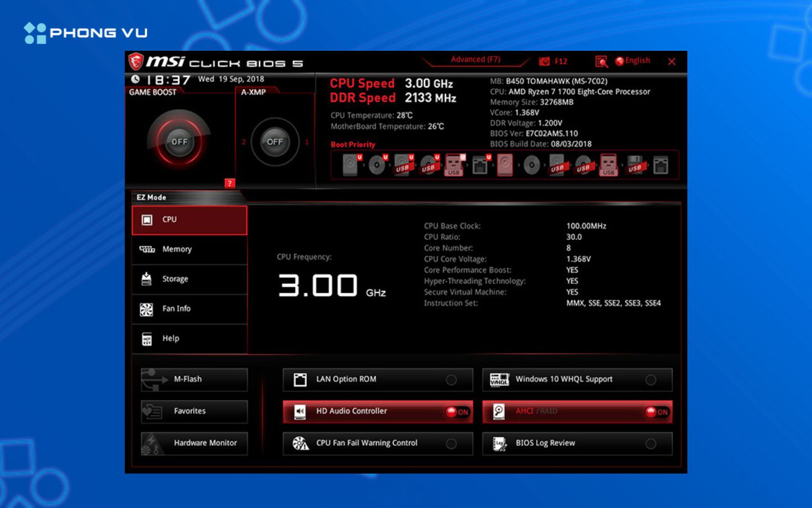Click the red question mark help icon
The height and width of the screenshot is (508, 812).
click(x=230, y=183)
